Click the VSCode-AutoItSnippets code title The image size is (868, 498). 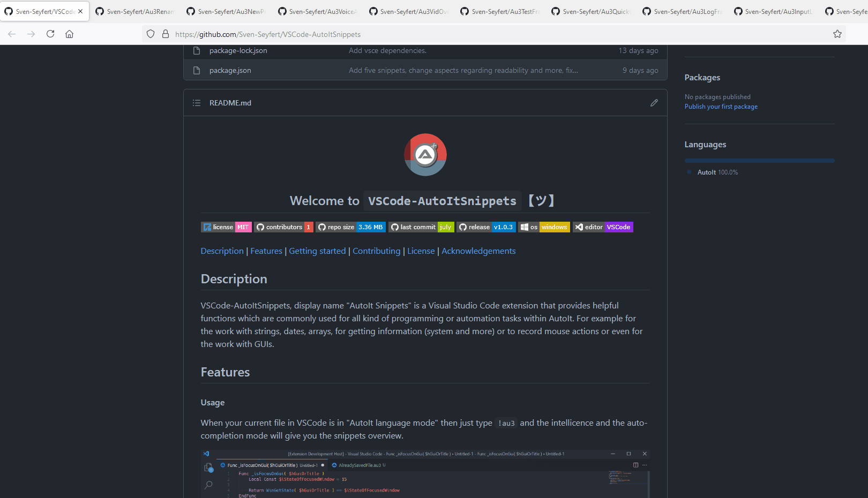click(x=442, y=201)
